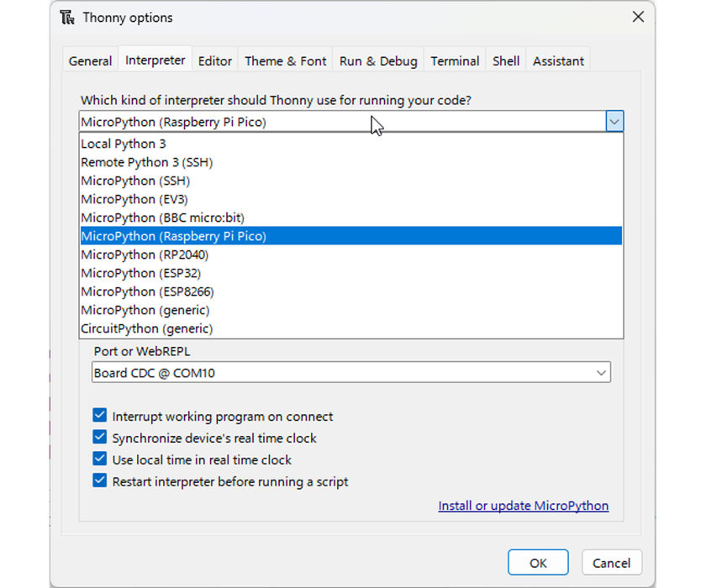Choose Local Python 3 interpreter
The image size is (706, 588).
click(351, 144)
